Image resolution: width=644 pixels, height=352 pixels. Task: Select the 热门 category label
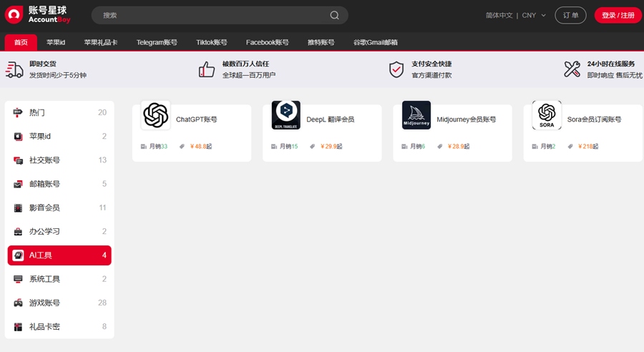[x=37, y=112]
